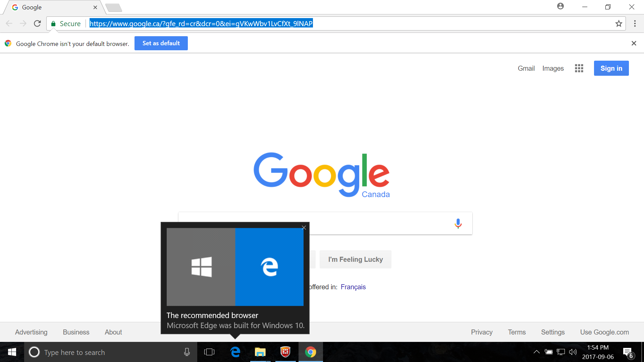Dismiss the default browser notification bar

(634, 43)
